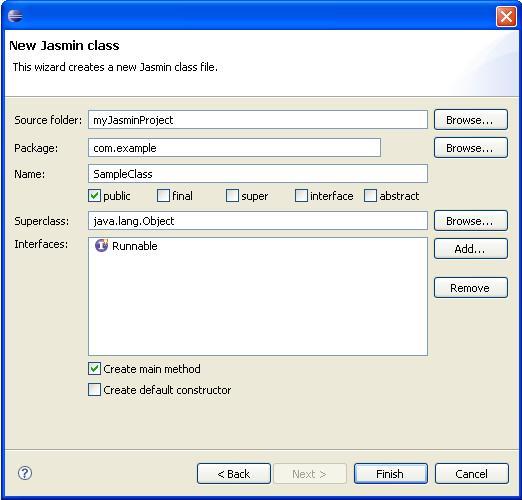The width and height of the screenshot is (522, 500).
Task: Click the Eclipse icon in title bar
Action: (15, 16)
